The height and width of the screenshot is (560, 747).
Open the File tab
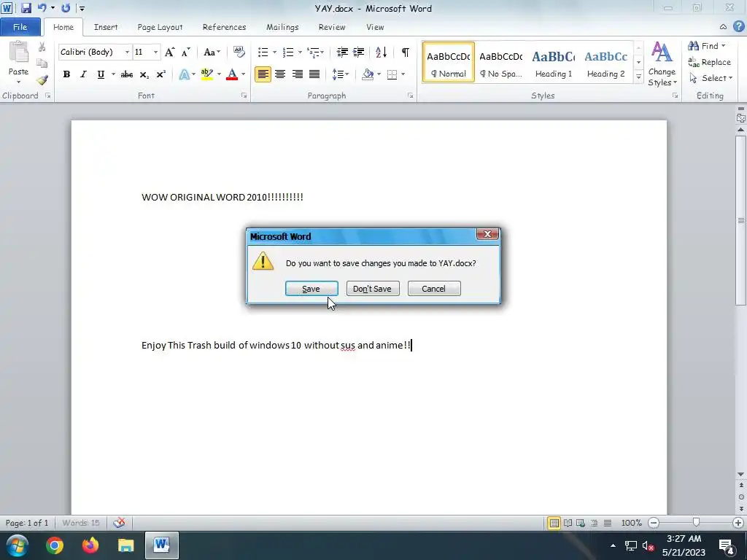point(20,27)
